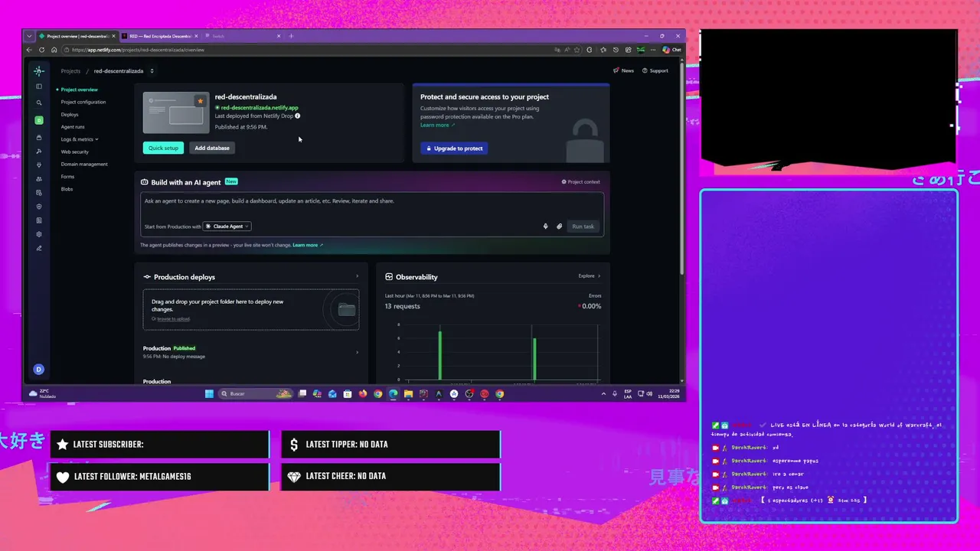The image size is (980, 551).
Task: Click the folder upload icon in deploy dropzone
Action: click(347, 309)
